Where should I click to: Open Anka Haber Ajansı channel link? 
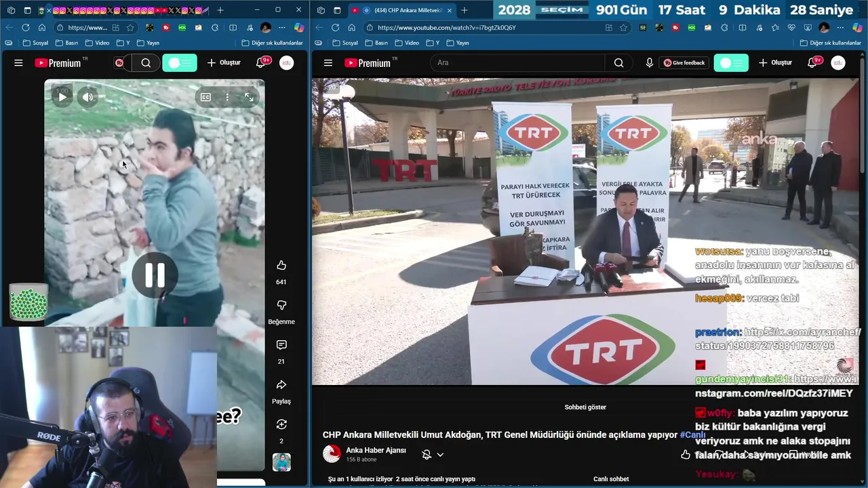[x=376, y=451]
